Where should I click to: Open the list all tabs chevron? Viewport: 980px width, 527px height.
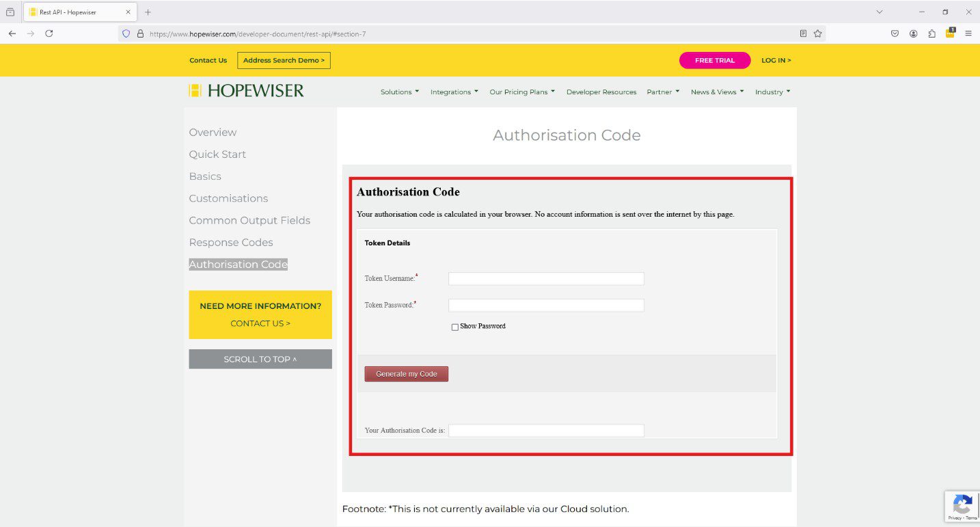tap(880, 12)
